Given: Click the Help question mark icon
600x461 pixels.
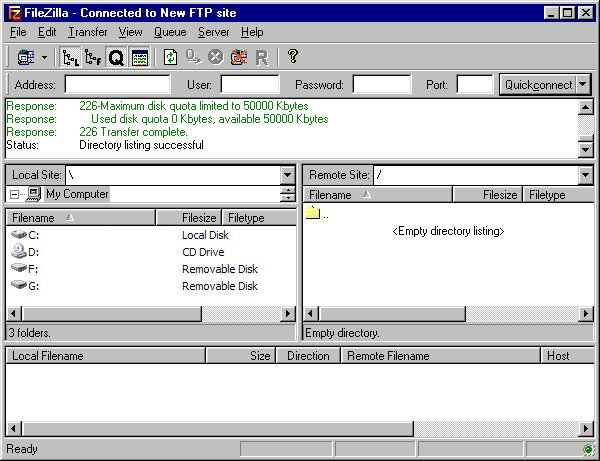Looking at the screenshot, I should pos(293,56).
